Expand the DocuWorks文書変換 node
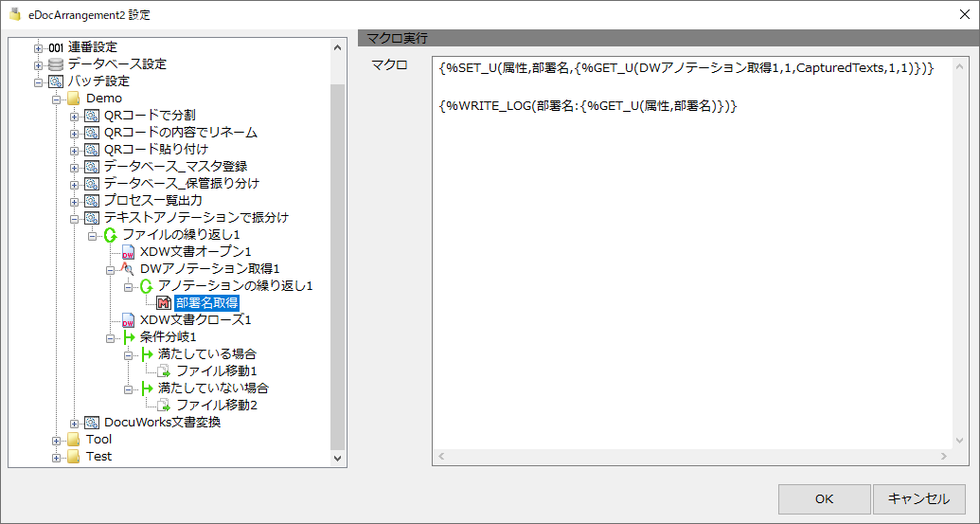Screen dimensions: 980x524 tap(75, 424)
